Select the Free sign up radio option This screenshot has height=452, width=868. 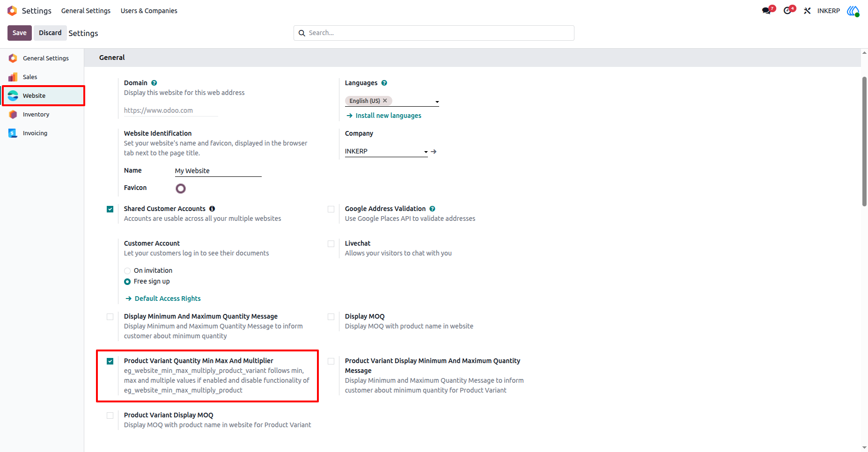(x=127, y=282)
